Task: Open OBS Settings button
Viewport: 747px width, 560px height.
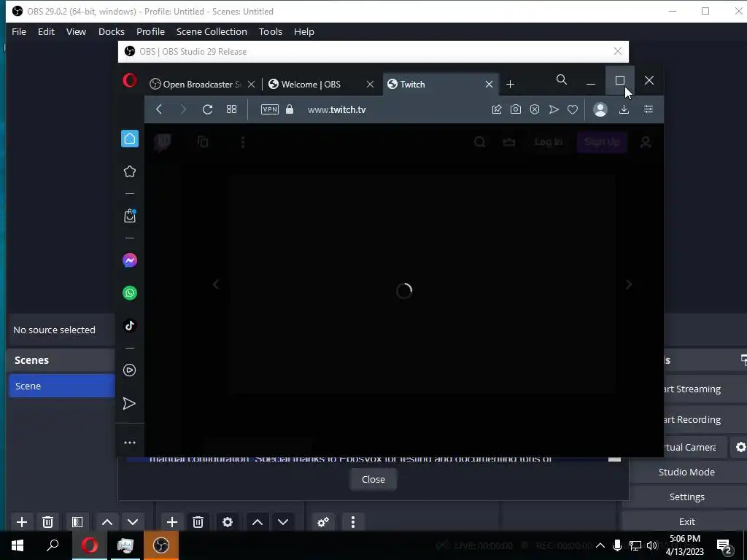Action: 686,497
